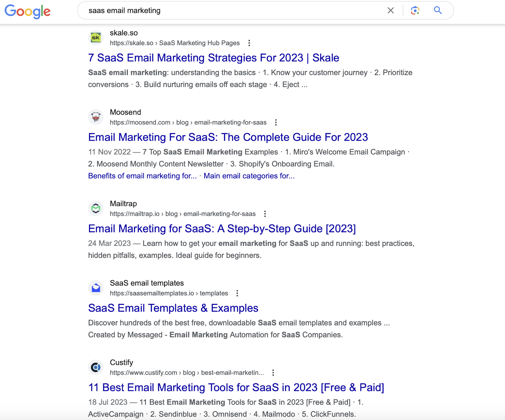Click the Moosend site favicon
Image resolution: width=505 pixels, height=420 pixels.
coord(96,117)
